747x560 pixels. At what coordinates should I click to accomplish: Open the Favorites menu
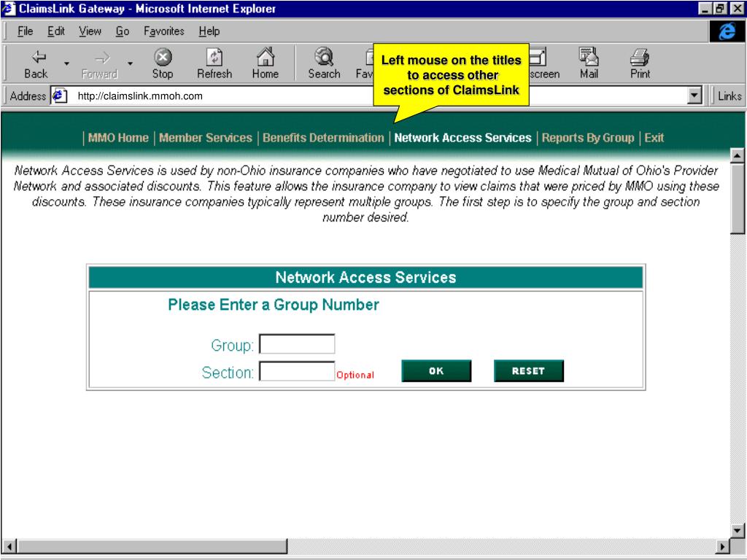(x=164, y=31)
